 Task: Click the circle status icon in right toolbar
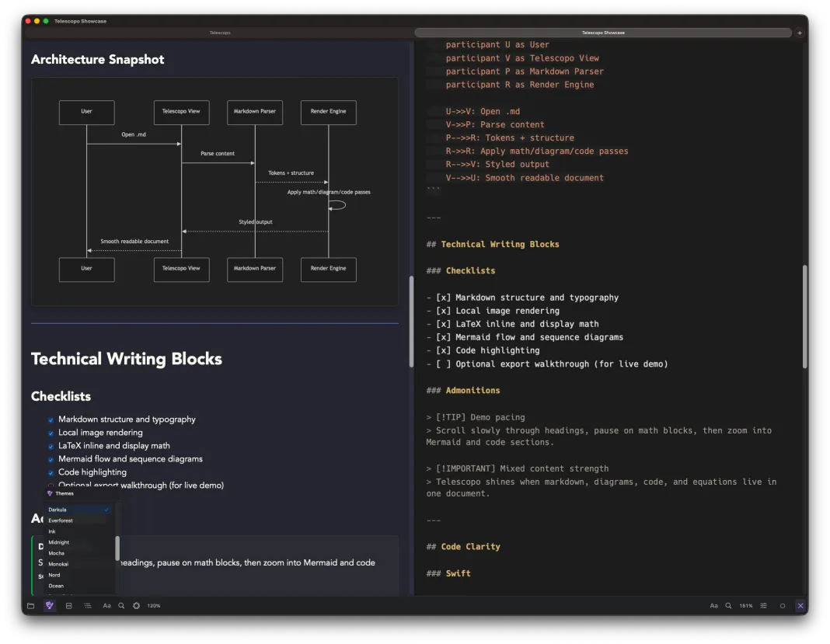point(783,605)
